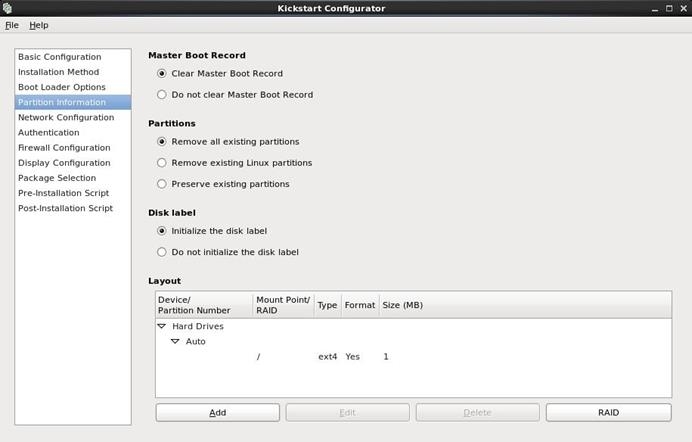692x442 pixels.
Task: Open the File menu
Action: point(12,25)
